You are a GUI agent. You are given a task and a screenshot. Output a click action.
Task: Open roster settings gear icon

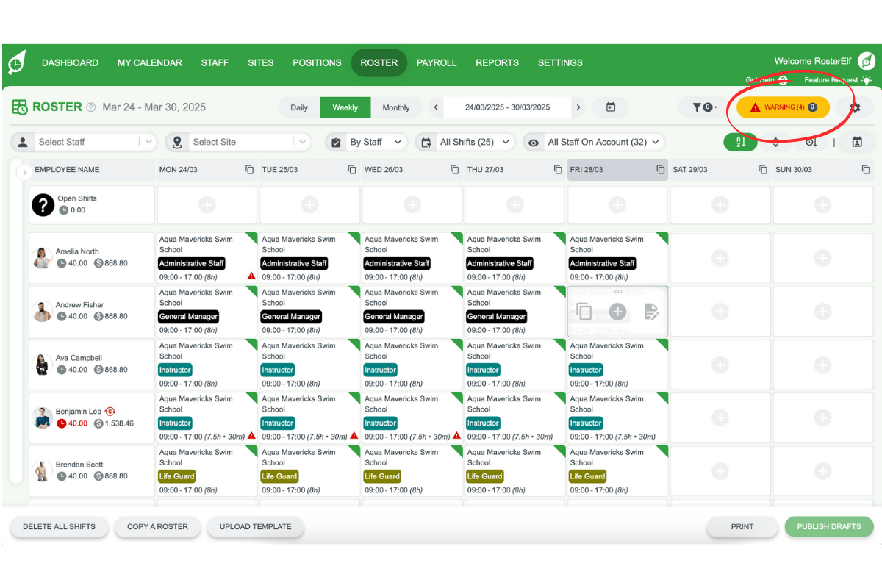tap(855, 107)
